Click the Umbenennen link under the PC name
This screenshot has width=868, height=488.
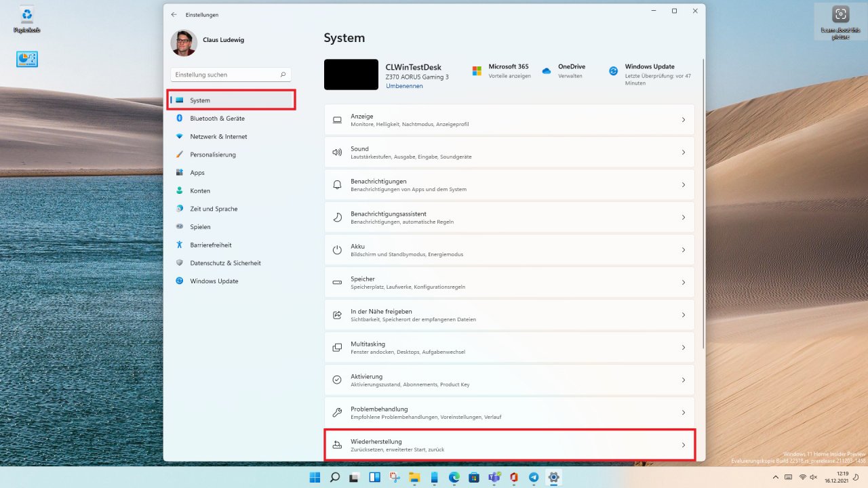pyautogui.click(x=404, y=86)
